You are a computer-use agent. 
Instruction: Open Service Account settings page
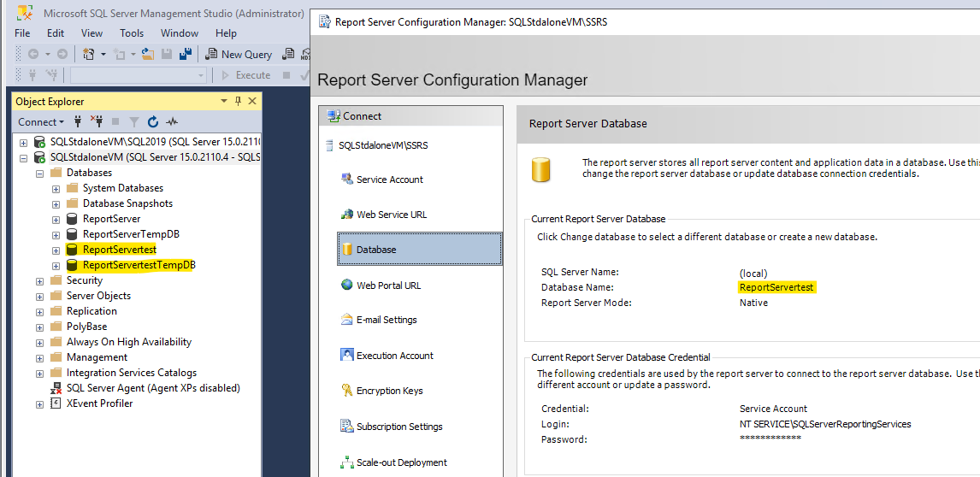point(381,180)
